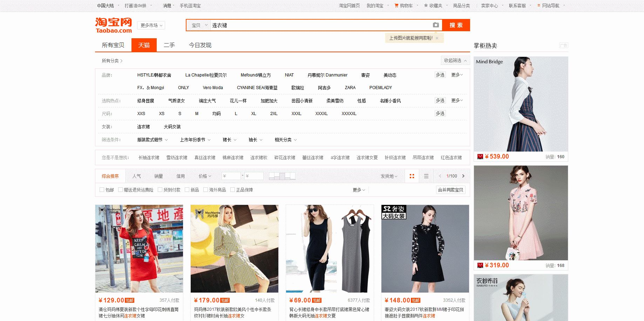Expand 更多 brands
Screen dimensions: 644x321
click(457, 75)
